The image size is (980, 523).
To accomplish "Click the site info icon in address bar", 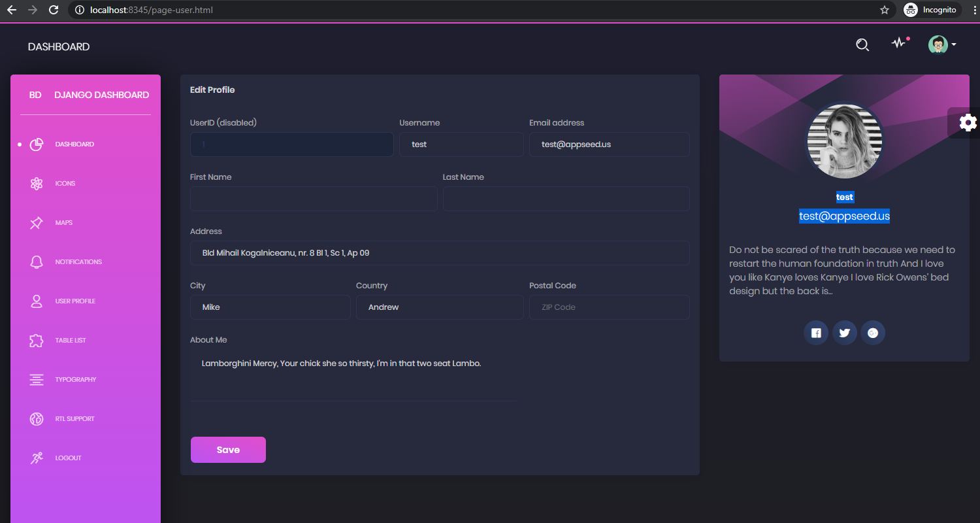I will (80, 10).
